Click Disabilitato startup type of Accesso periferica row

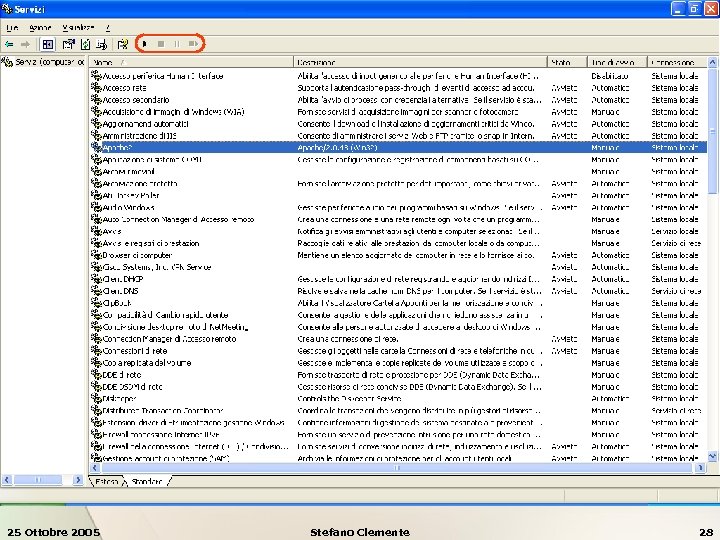coord(610,76)
